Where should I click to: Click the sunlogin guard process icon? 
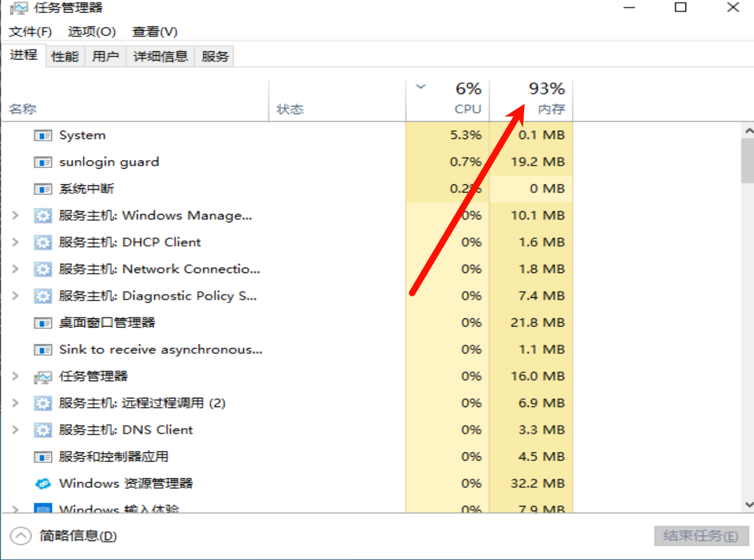tap(43, 162)
